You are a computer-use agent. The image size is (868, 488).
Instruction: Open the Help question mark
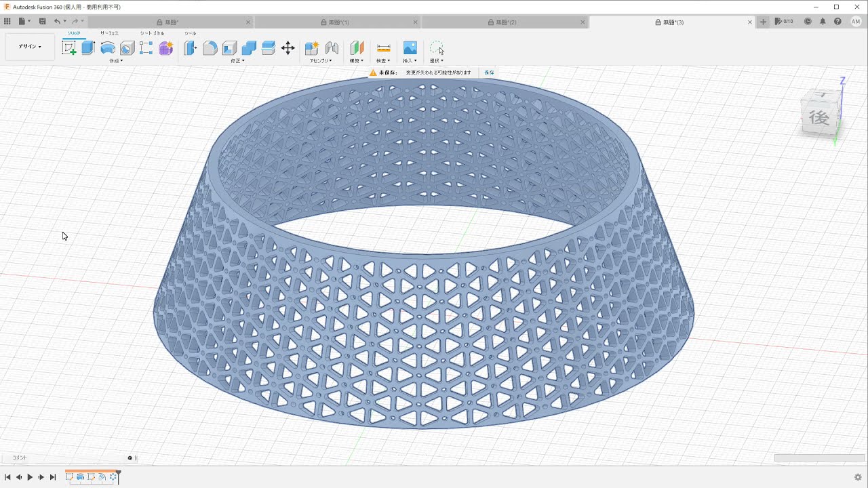[x=837, y=22]
